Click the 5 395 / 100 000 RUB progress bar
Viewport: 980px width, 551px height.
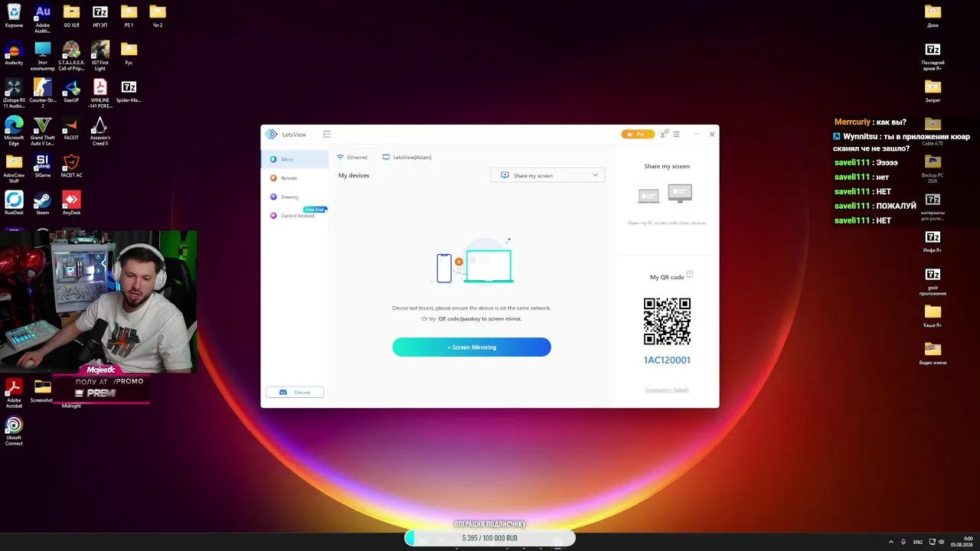click(490, 538)
